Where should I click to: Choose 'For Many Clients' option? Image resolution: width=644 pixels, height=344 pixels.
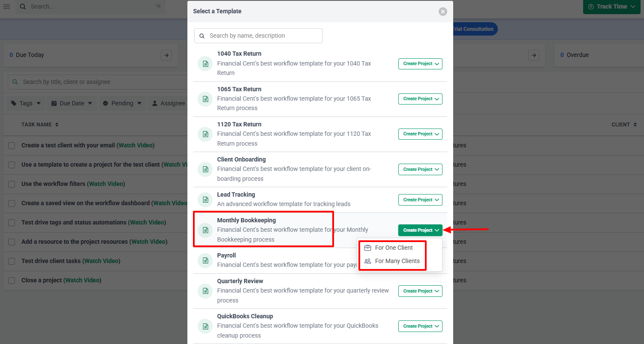pos(397,261)
